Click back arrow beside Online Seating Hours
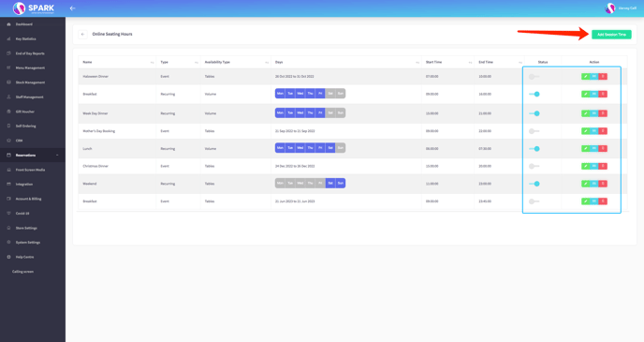Image resolution: width=644 pixels, height=342 pixels. (82, 34)
